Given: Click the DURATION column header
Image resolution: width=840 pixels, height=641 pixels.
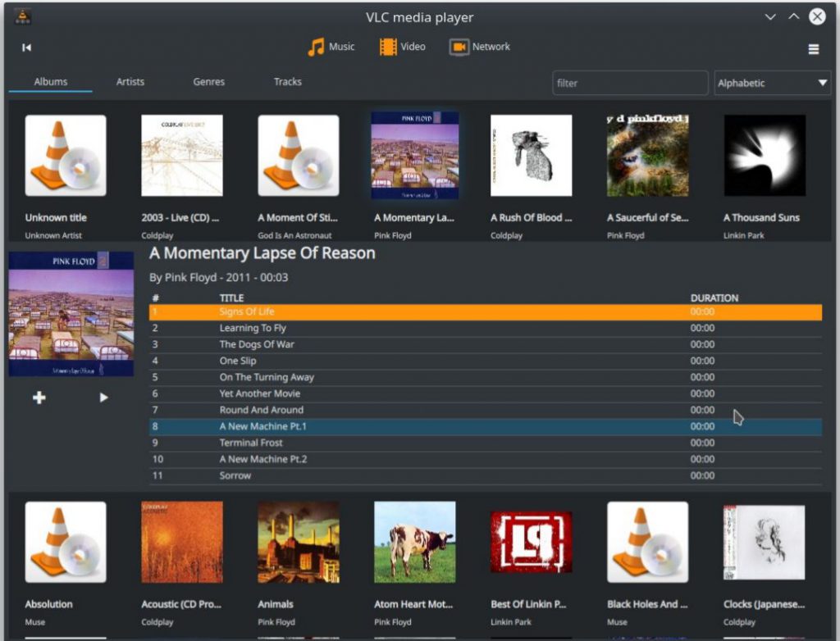Looking at the screenshot, I should [714, 298].
